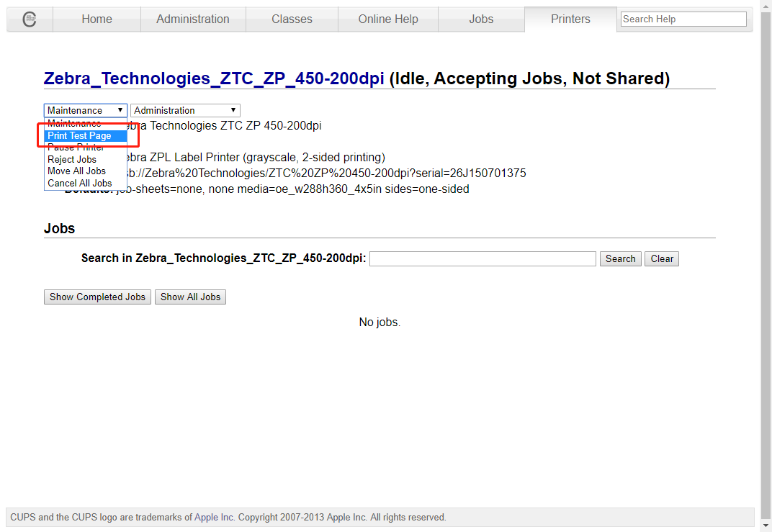
Task: Click the CUPS logo icon
Action: point(30,19)
